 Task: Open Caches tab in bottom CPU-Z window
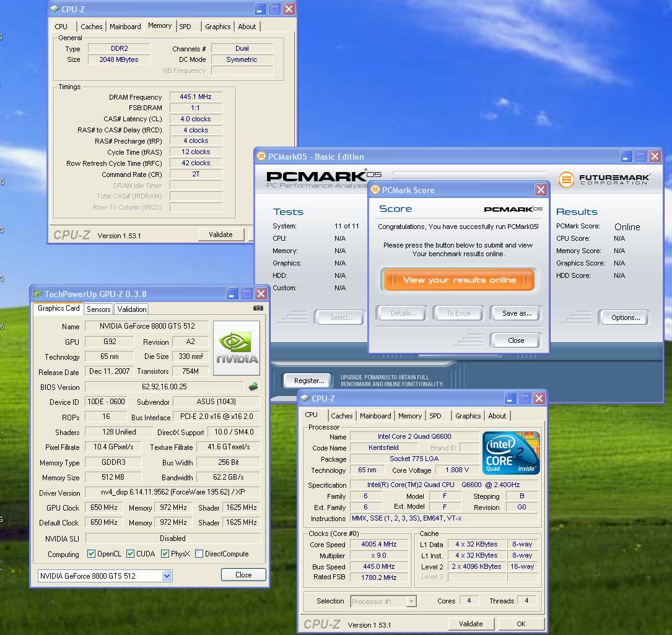point(341,416)
